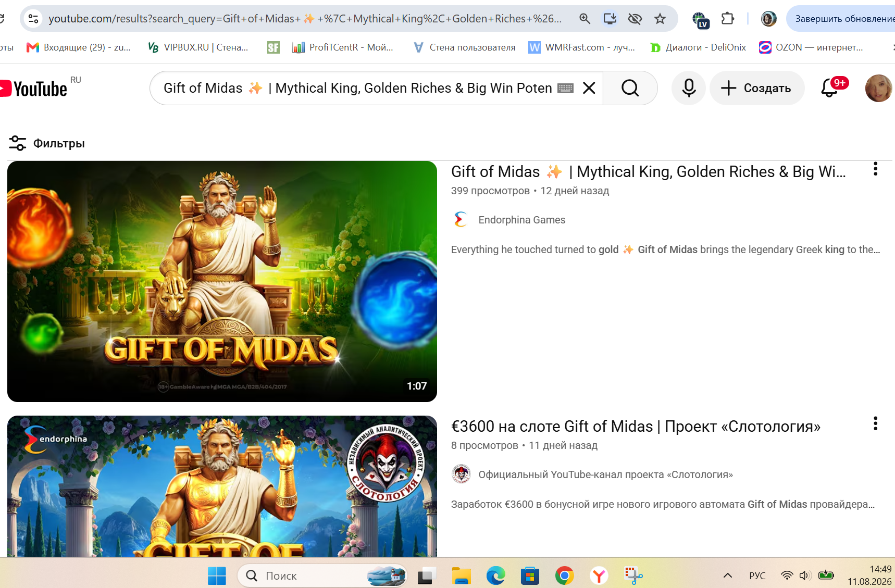Start voice search with microphone
Viewport: 895px width, 588px height.
689,88
